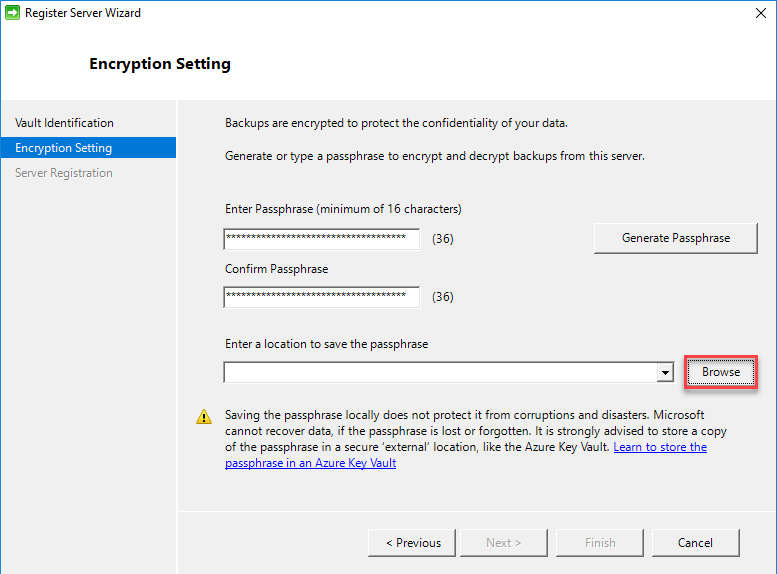
Task: Select the Encryption Setting step in sidebar
Action: (x=64, y=148)
